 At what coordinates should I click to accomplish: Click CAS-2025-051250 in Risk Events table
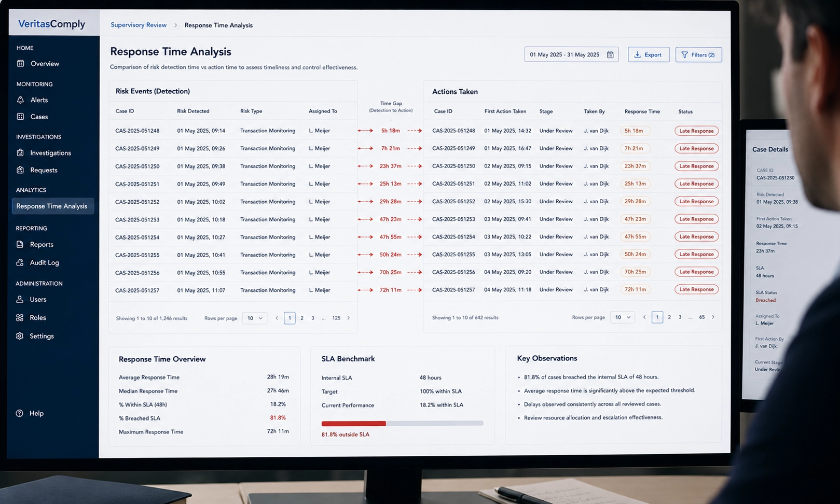pos(137,166)
